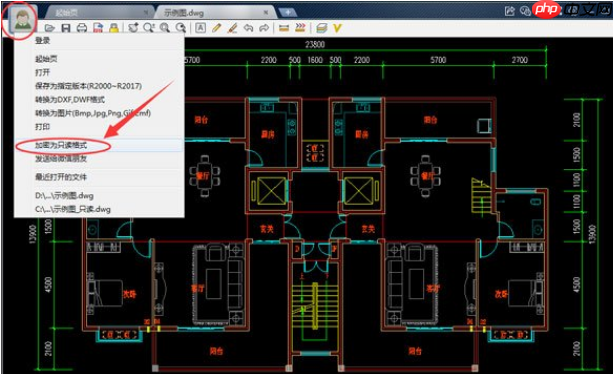Open the layers stack icon
The width and height of the screenshot is (613, 374).
coord(321,28)
